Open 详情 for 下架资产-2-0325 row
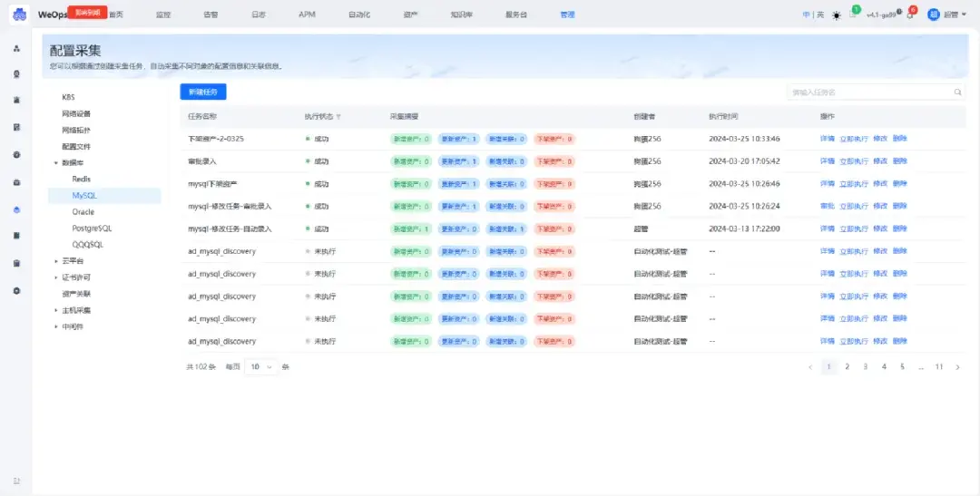The image size is (980, 496). [827, 139]
